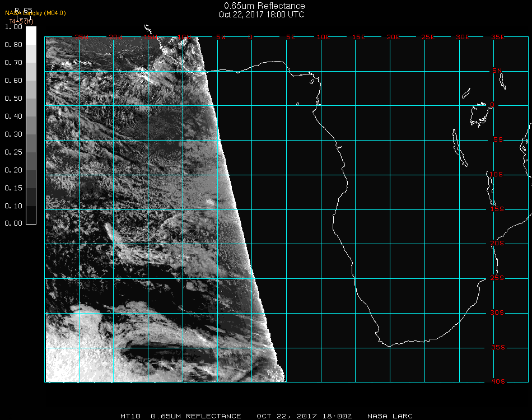
Task: Click the 20E longitude label
Action: point(393,37)
